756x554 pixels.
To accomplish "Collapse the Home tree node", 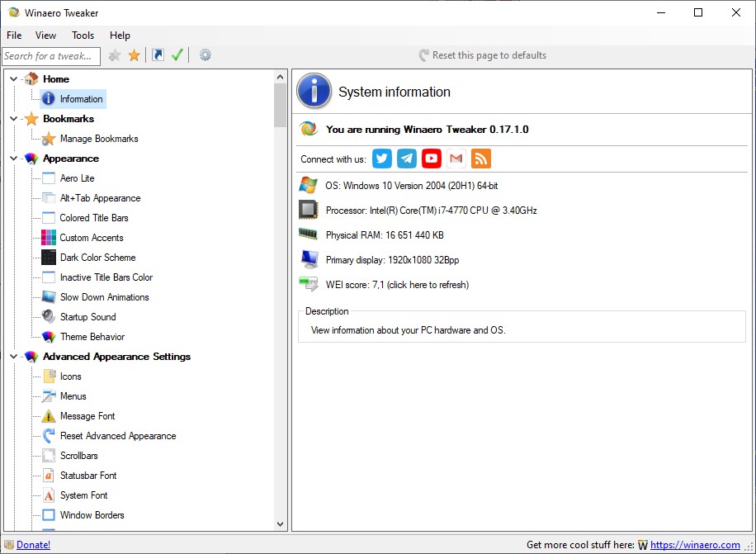I will [14, 79].
